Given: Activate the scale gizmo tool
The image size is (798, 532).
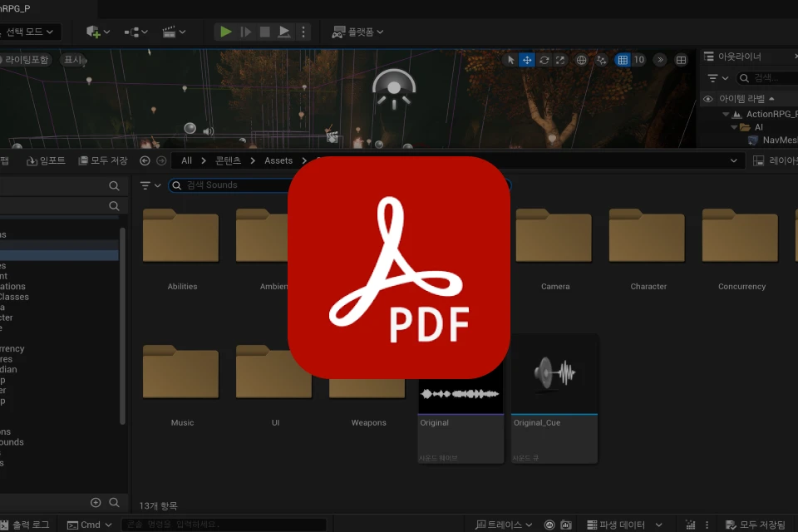Looking at the screenshot, I should (x=560, y=60).
